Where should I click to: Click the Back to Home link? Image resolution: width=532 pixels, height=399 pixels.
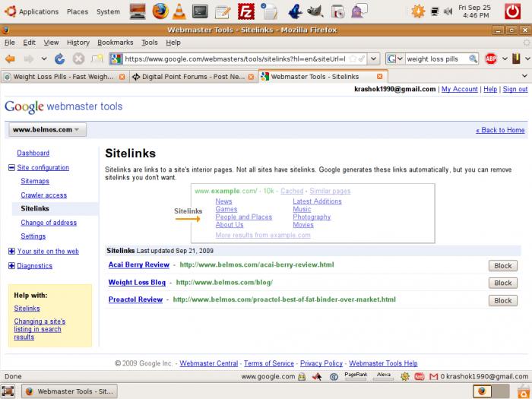(x=500, y=130)
